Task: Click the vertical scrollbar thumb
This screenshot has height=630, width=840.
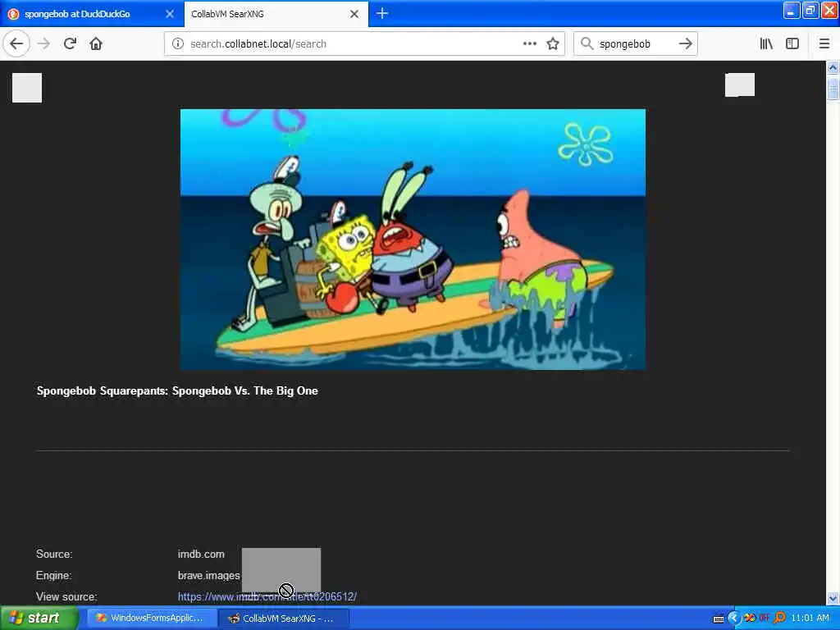Action: pyautogui.click(x=833, y=88)
